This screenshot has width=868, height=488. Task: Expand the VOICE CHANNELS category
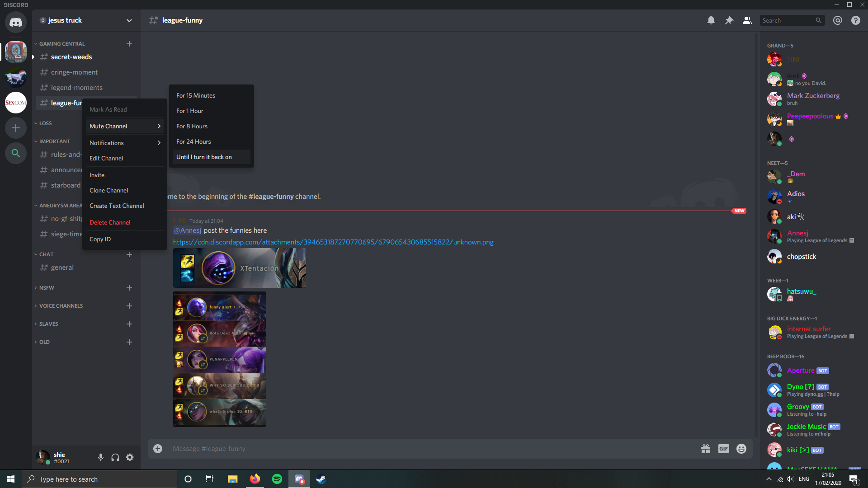61,306
